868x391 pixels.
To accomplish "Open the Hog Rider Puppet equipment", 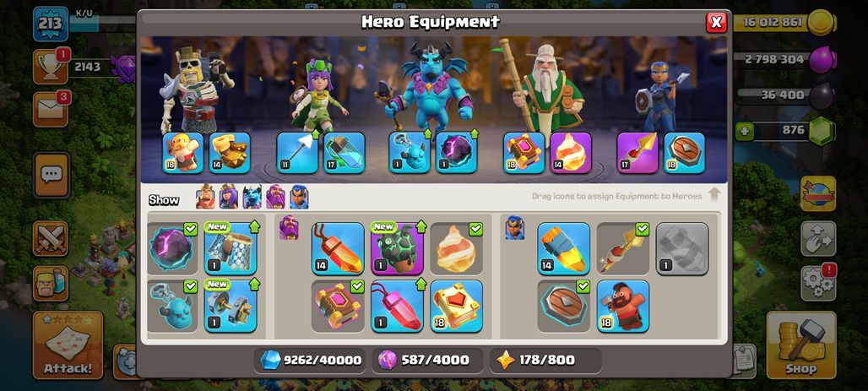I will click(x=623, y=307).
